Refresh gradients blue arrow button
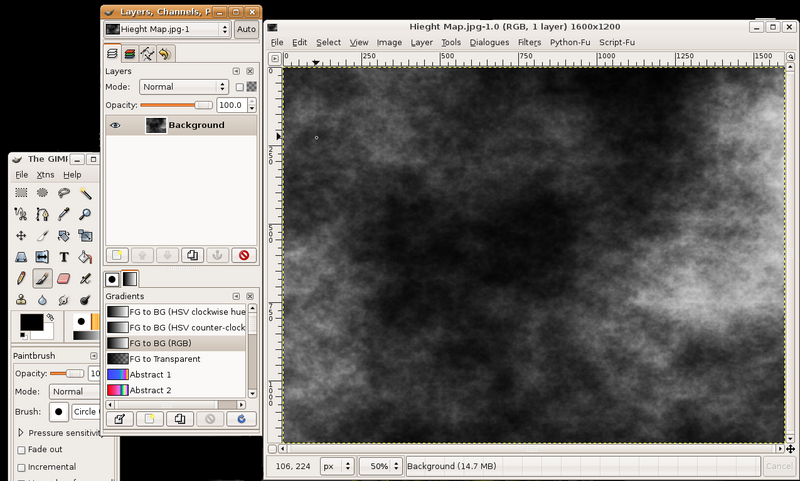Image resolution: width=800 pixels, height=481 pixels. coord(242,419)
